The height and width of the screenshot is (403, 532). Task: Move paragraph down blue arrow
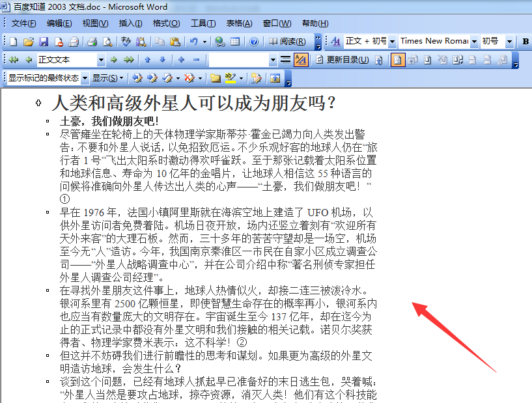(x=163, y=60)
